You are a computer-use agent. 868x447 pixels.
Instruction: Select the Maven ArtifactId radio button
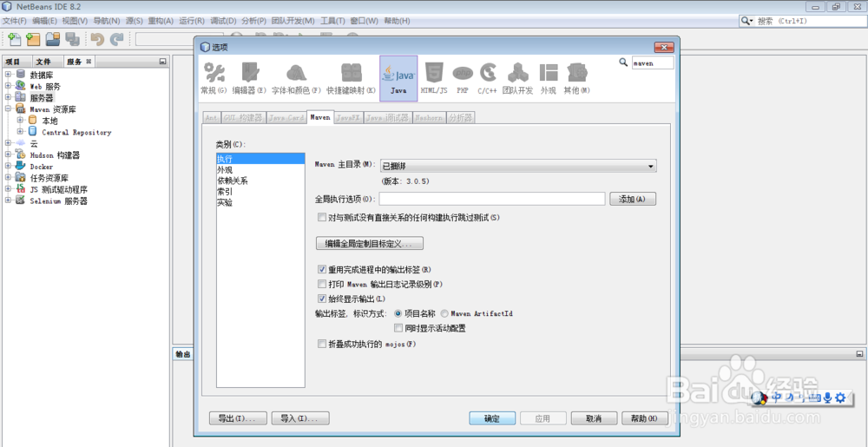pos(444,313)
